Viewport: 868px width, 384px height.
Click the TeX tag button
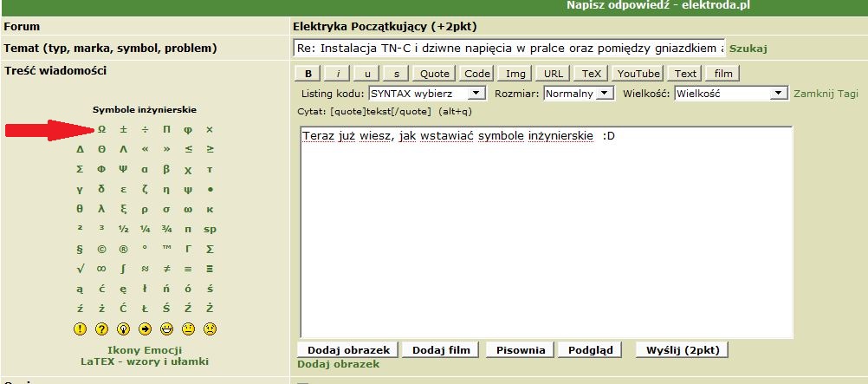(x=591, y=73)
